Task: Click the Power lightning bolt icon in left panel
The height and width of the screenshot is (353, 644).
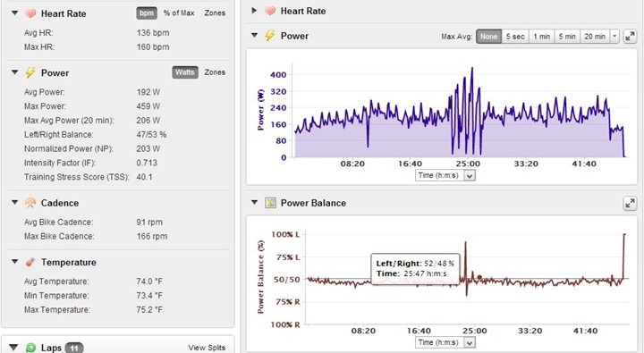Action: [x=30, y=72]
